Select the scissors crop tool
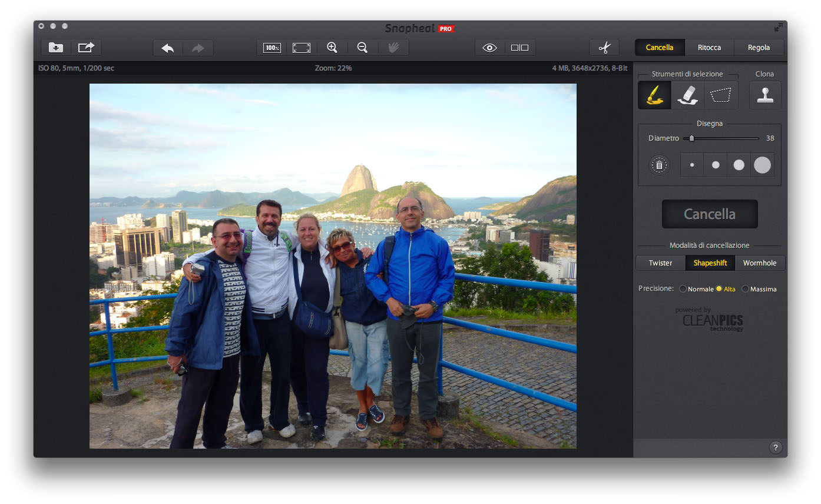The image size is (821, 504). (604, 48)
